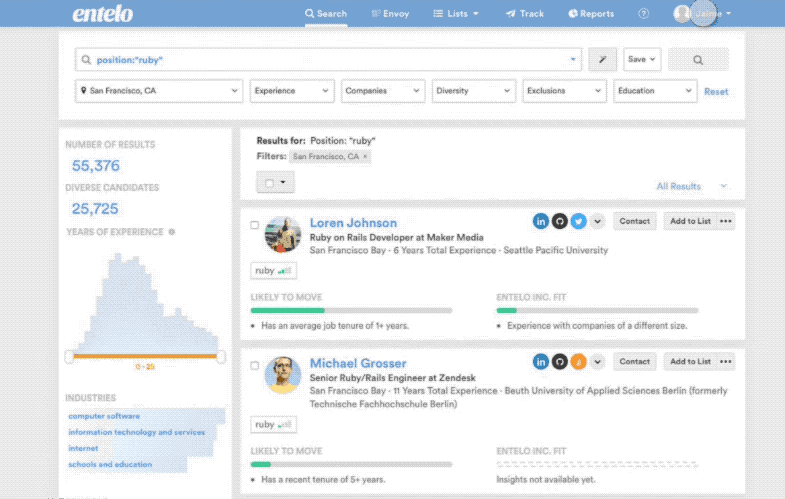785x499 pixels.
Task: Open the Save dropdown menu
Action: tap(642, 60)
